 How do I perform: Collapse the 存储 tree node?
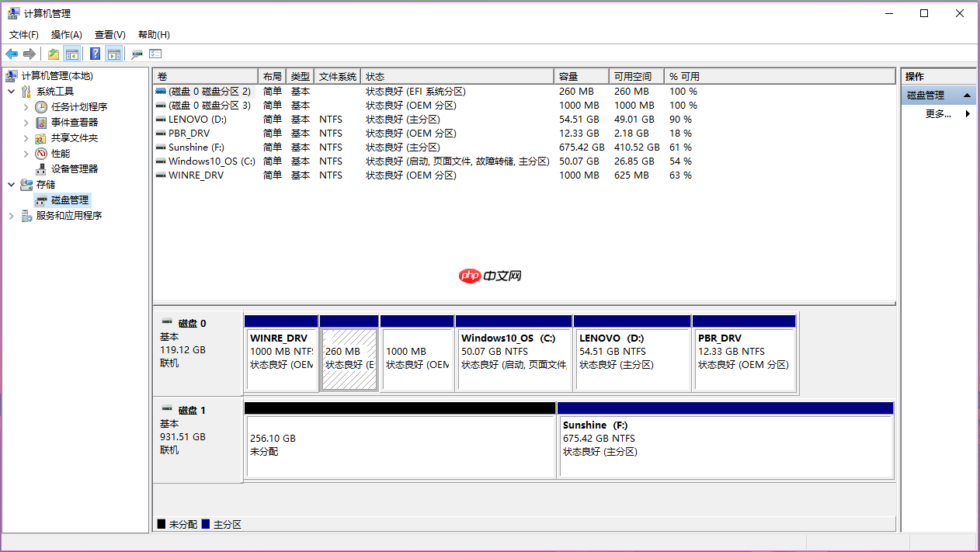(x=12, y=185)
